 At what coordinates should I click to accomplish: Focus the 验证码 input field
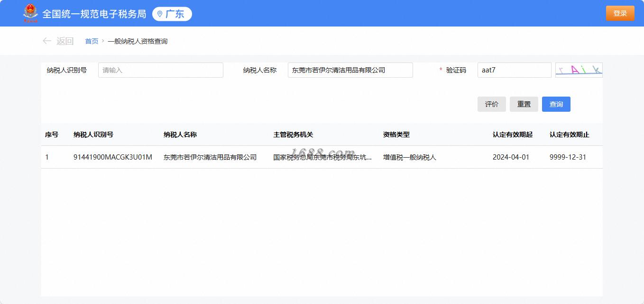(x=515, y=70)
